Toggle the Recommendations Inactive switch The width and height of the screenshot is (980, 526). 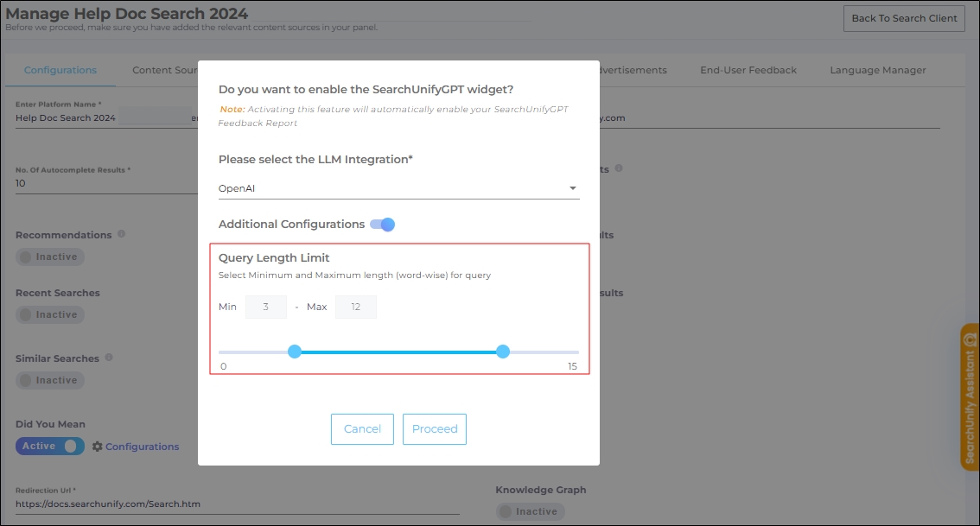pos(50,257)
